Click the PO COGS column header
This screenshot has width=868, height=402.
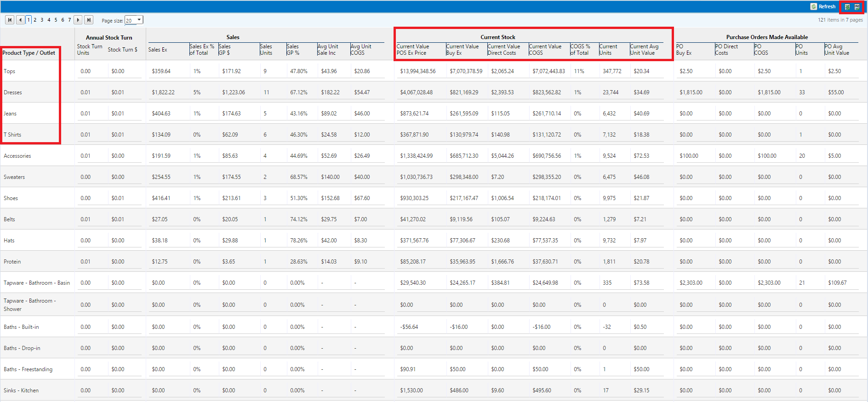761,50
